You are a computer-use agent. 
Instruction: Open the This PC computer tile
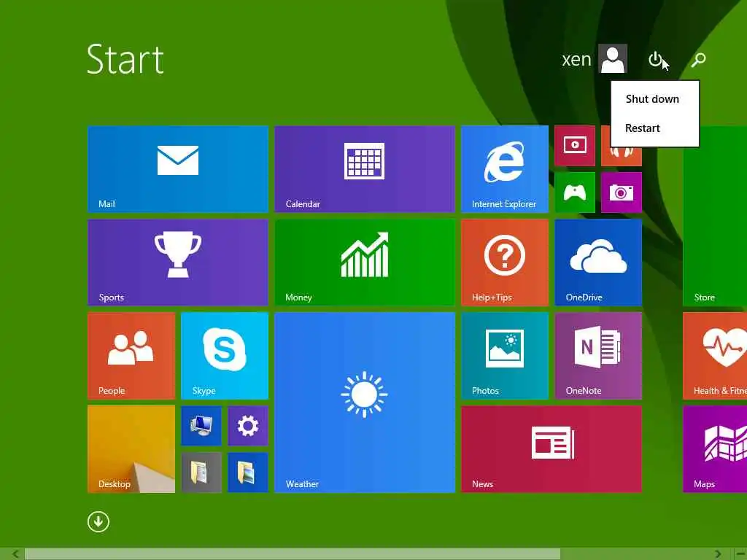point(201,426)
